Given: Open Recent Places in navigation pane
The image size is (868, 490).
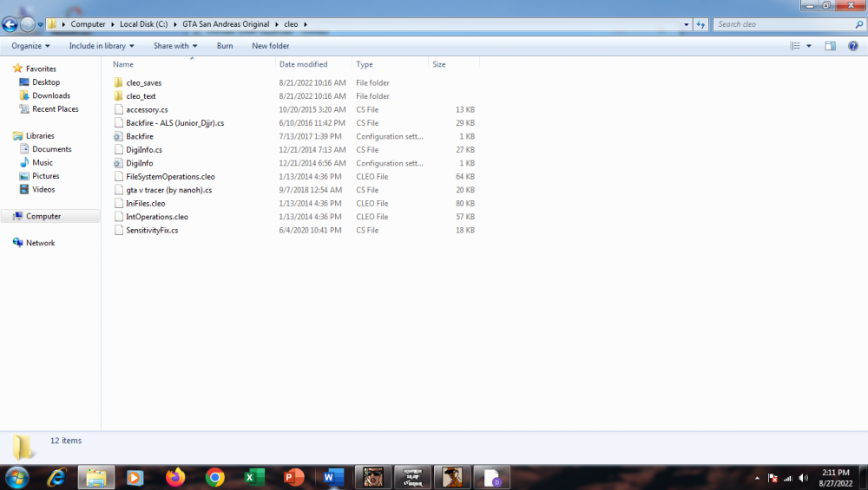Looking at the screenshot, I should coord(56,109).
